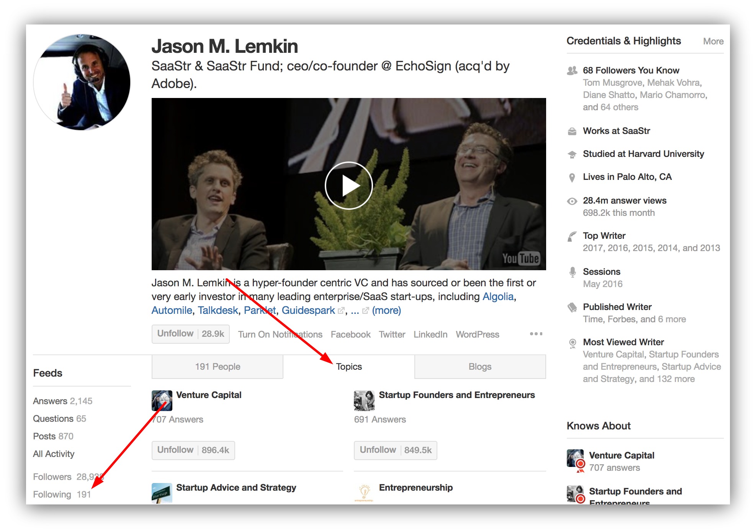Open the Answers 2,145 feed

point(63,401)
